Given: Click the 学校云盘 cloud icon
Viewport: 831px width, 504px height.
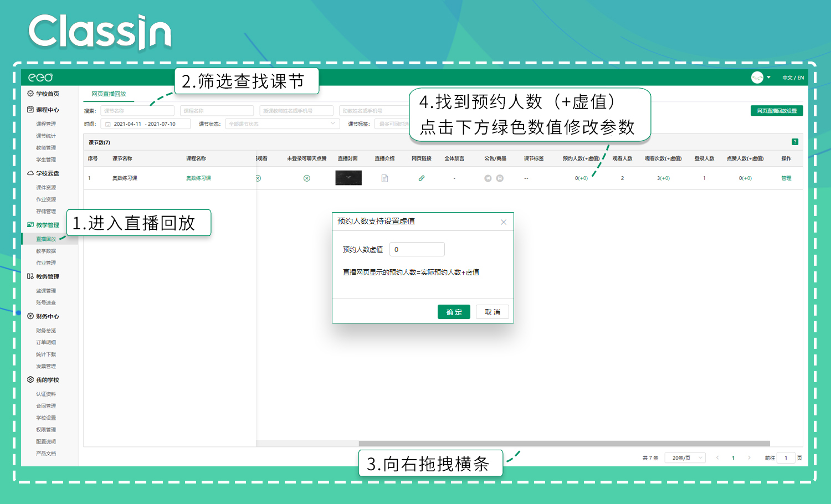Looking at the screenshot, I should coord(30,173).
